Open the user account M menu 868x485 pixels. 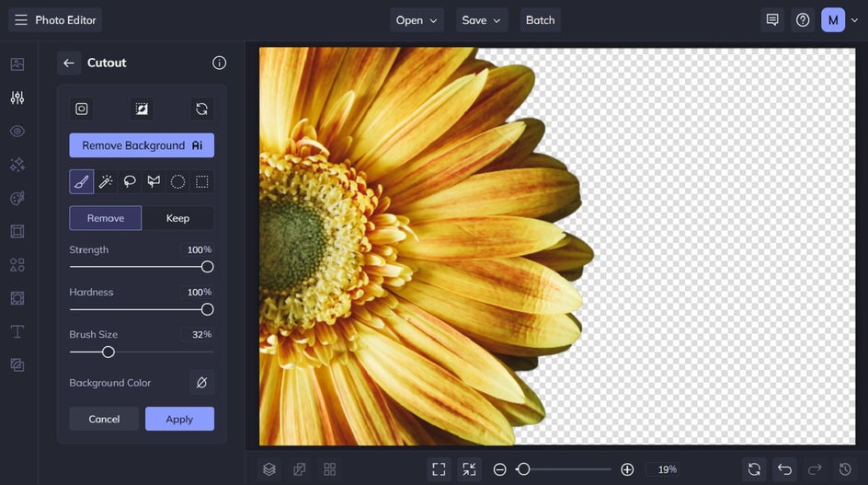(x=833, y=20)
